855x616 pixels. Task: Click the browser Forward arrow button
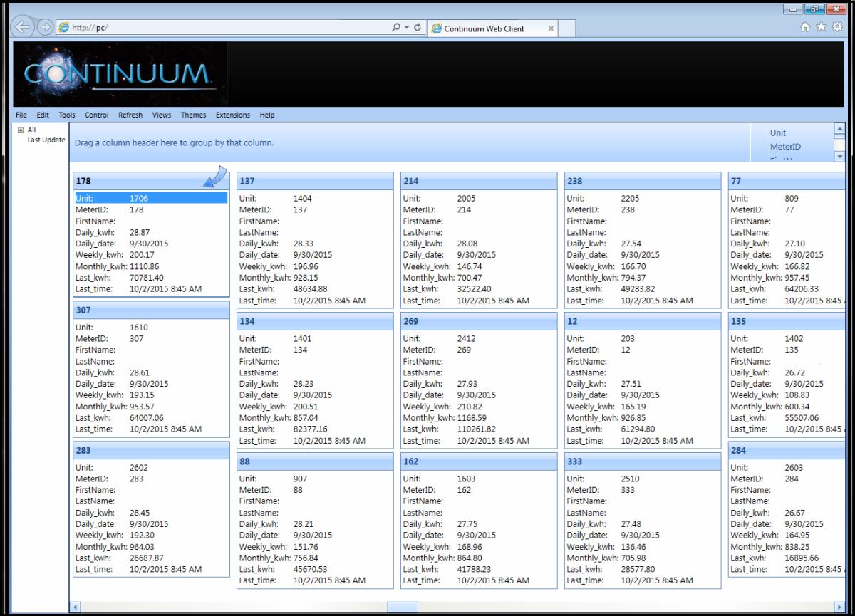point(46,28)
